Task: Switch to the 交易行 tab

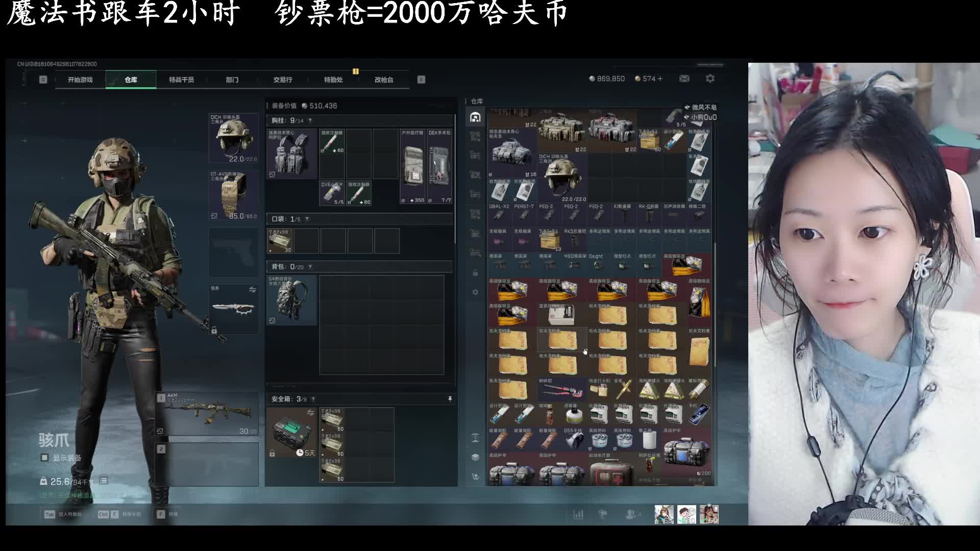Action: [x=282, y=80]
